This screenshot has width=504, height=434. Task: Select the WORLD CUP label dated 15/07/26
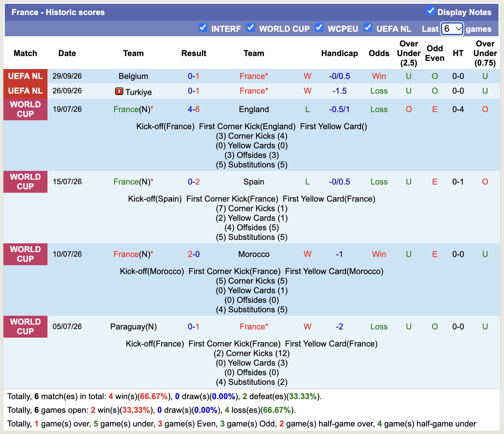click(x=25, y=182)
